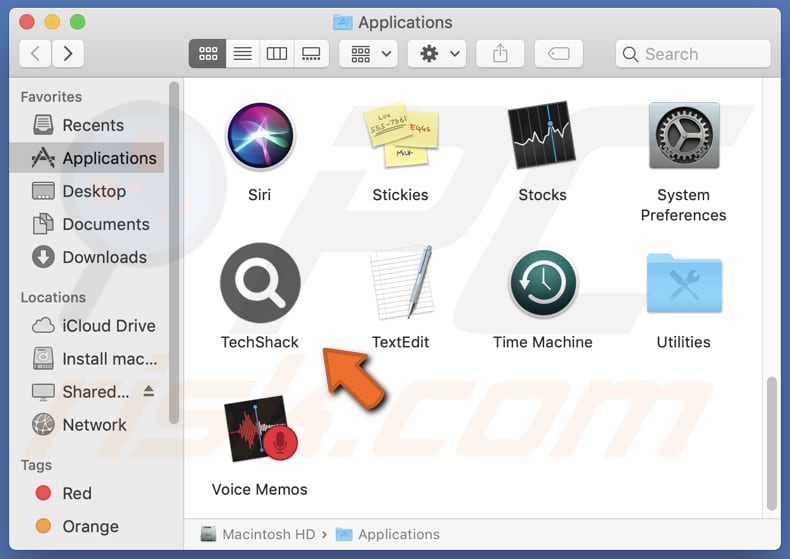Click Macintosh HD in the path bar
Viewport: 790px width, 559px height.
pos(258,534)
